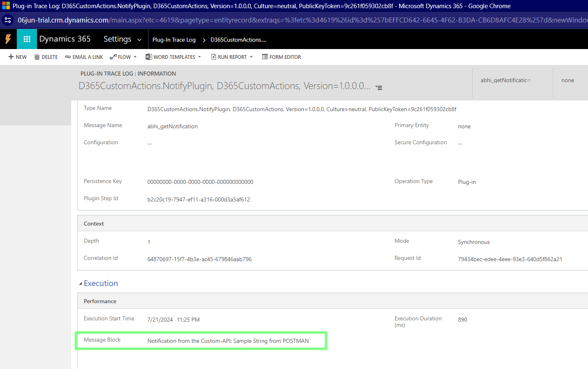
Task: Click the NEW plus icon
Action: 11,57
